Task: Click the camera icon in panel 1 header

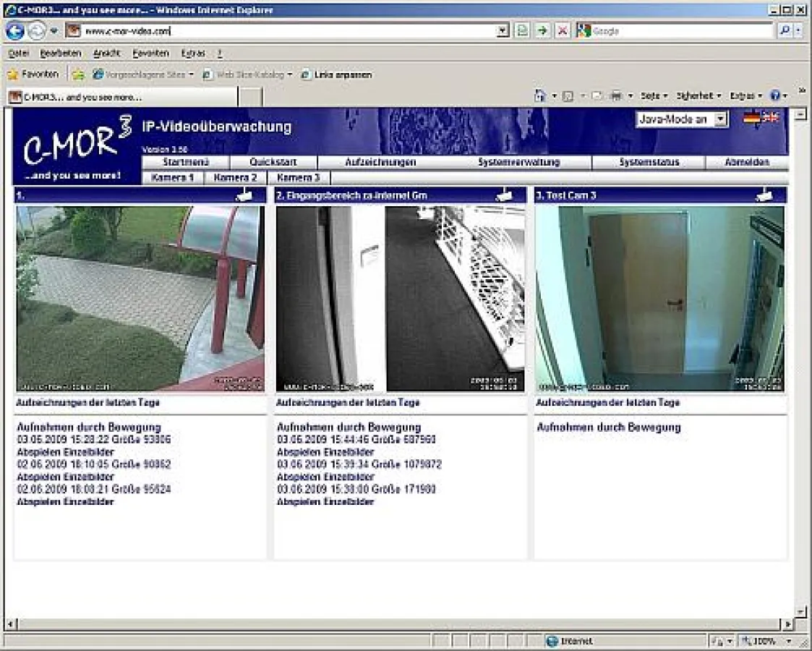Action: click(x=244, y=195)
